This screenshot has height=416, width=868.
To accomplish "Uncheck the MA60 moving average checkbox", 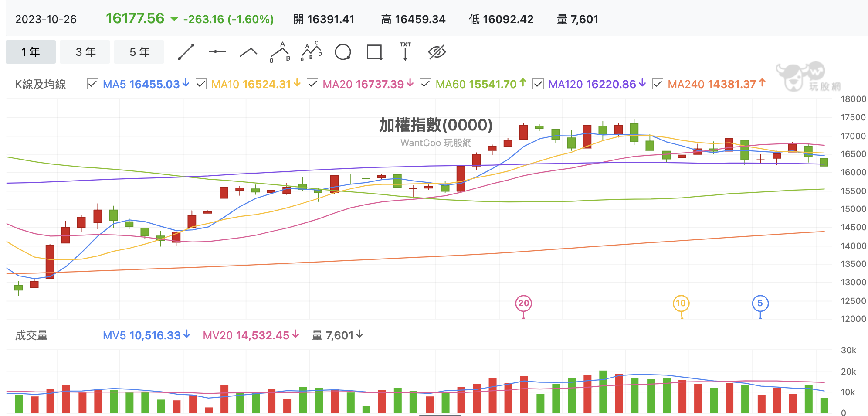I will click(425, 84).
